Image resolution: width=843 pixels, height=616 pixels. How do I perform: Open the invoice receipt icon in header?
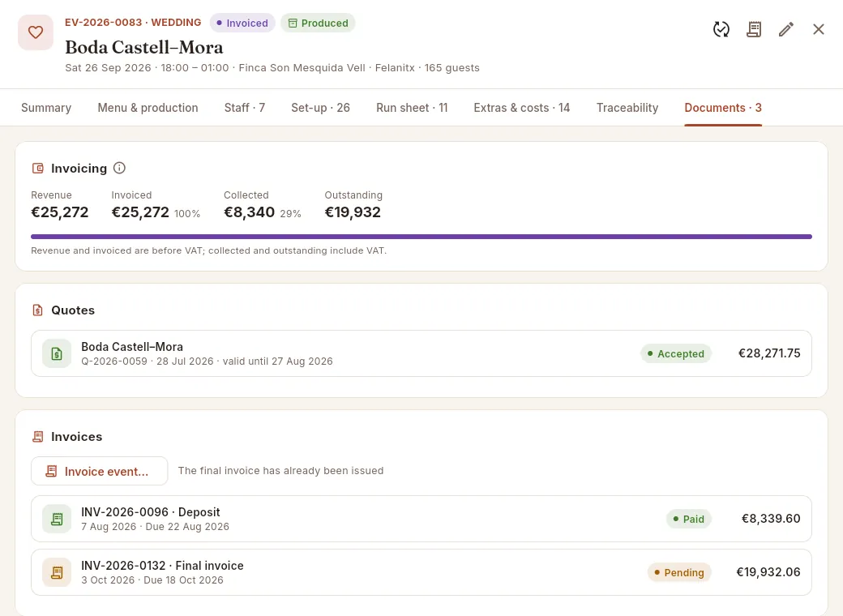click(x=754, y=29)
